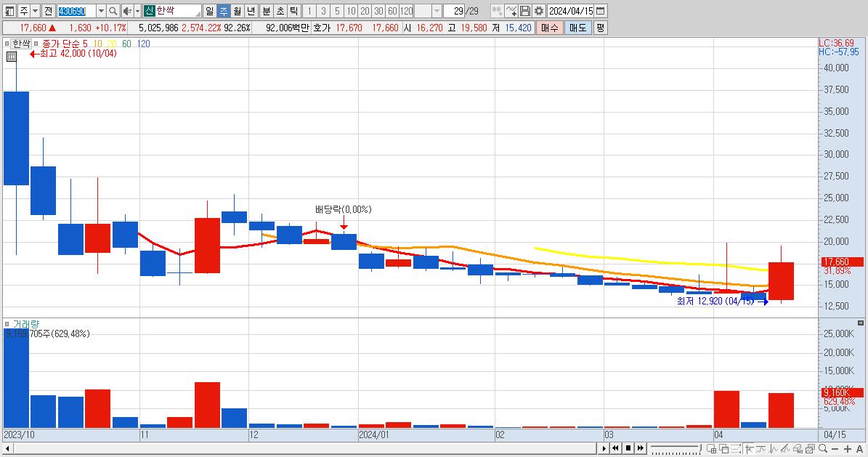Select interval 20 button
This screenshot has width=868, height=457.
365,11
